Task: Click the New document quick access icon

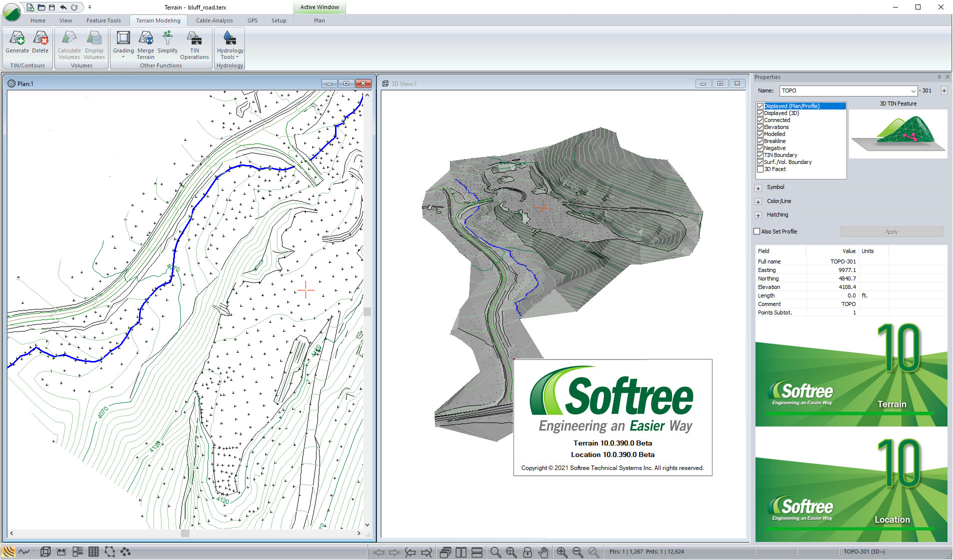Action: 30,7
